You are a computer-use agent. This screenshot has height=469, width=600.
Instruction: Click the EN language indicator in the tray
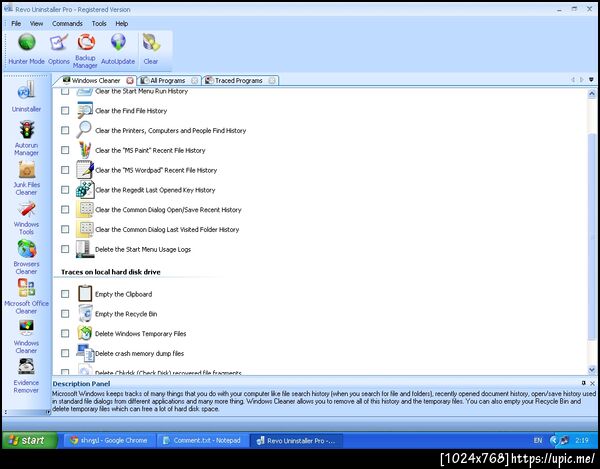(538, 440)
